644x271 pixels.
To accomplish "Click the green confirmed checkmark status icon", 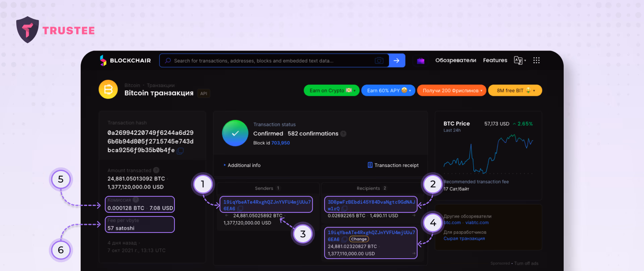I will (x=235, y=133).
